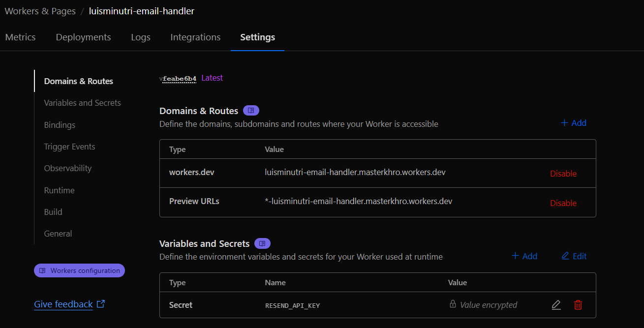Open the Variables and Secrets documentation icon
Image resolution: width=644 pixels, height=328 pixels.
click(x=262, y=243)
